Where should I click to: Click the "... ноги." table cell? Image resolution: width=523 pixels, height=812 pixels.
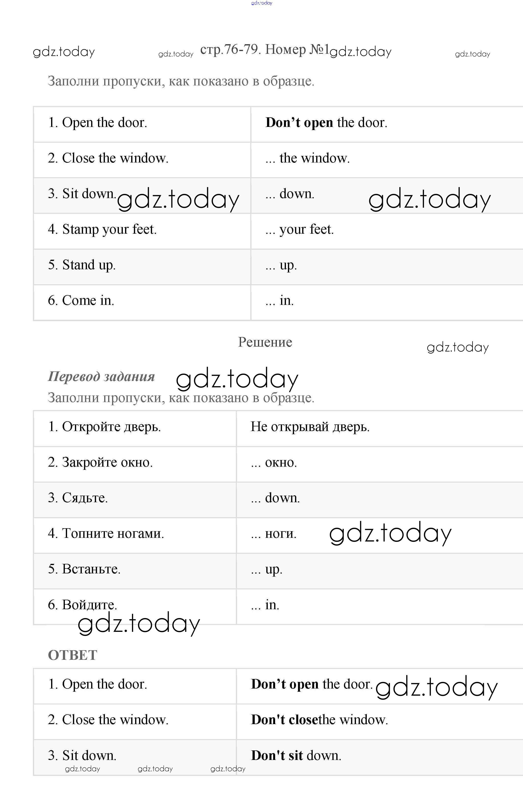coord(274,534)
